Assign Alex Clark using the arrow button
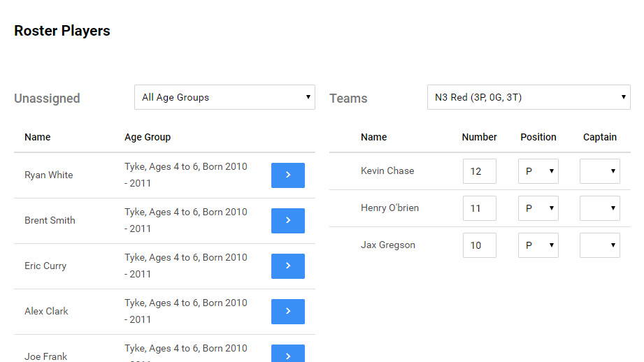Screen dimensions: 644x362 (287, 312)
